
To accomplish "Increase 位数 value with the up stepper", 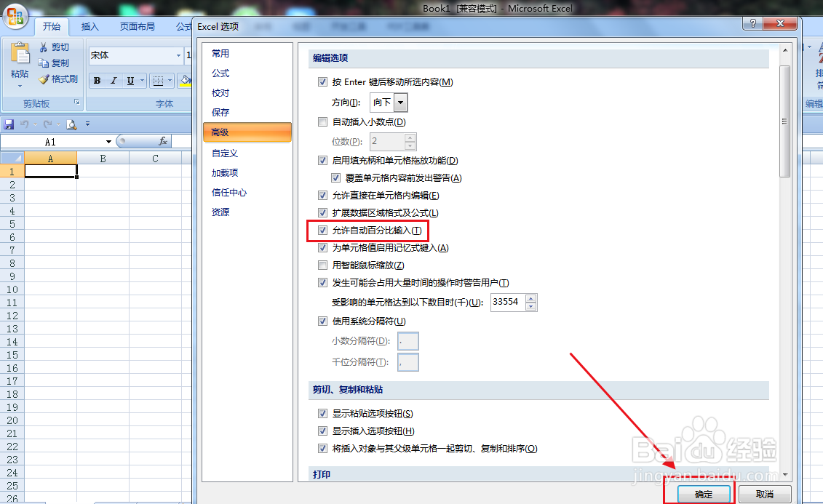I will point(410,138).
